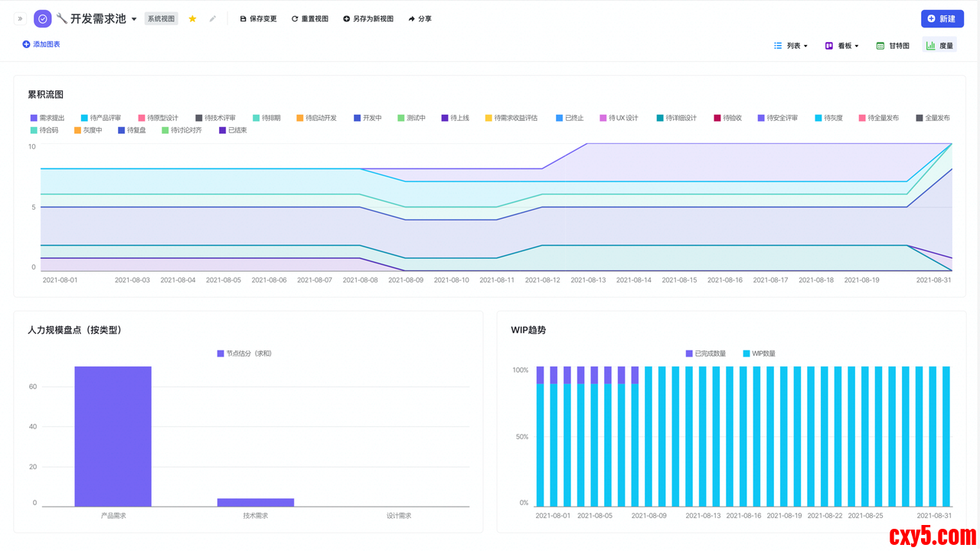Open the 开发需求池 title dropdown arrow

[134, 19]
